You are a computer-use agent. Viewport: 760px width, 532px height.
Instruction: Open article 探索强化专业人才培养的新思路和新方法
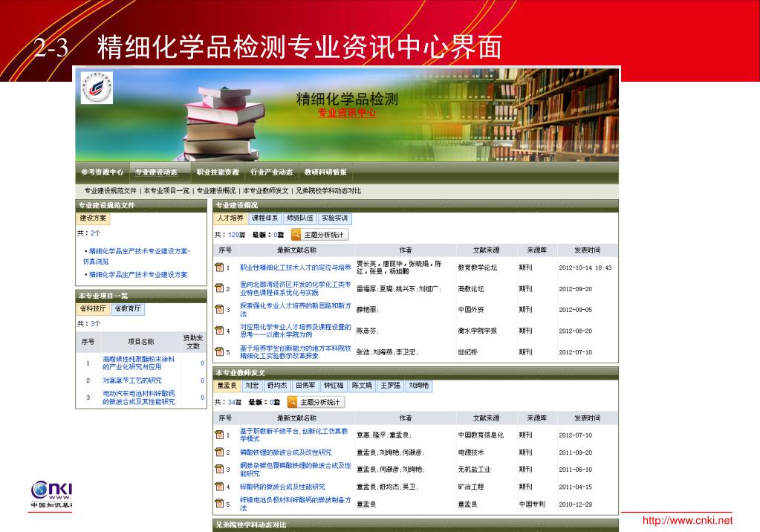pyautogui.click(x=296, y=309)
